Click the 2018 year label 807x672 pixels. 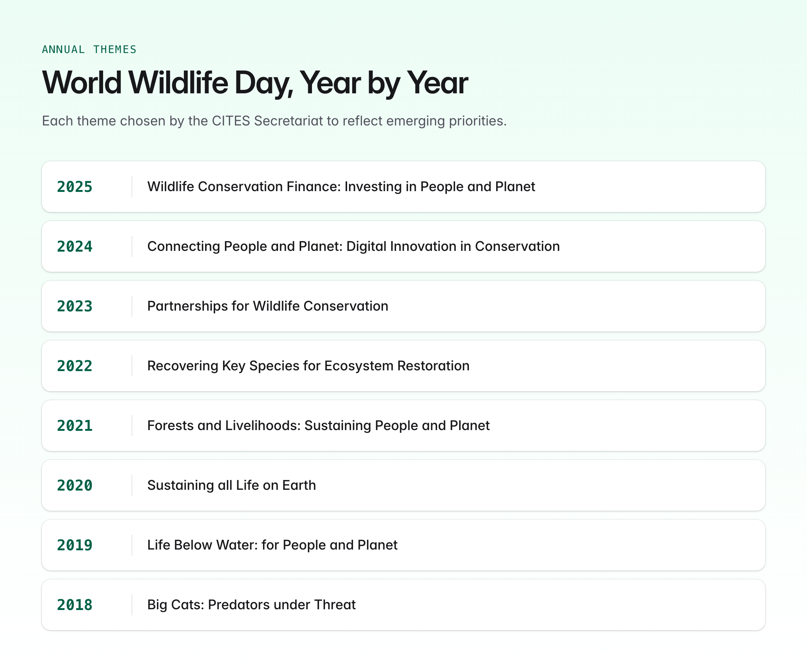(x=75, y=605)
